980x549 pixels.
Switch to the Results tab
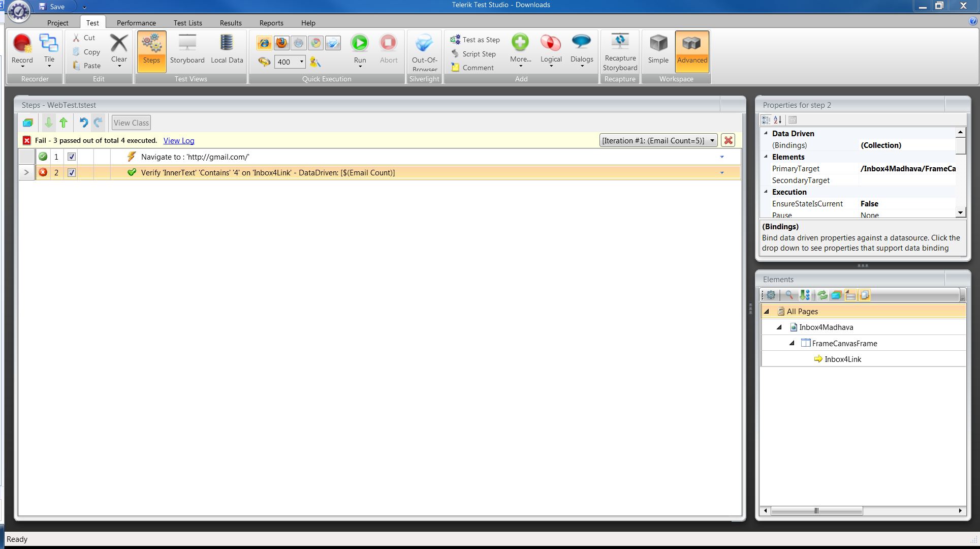click(231, 23)
